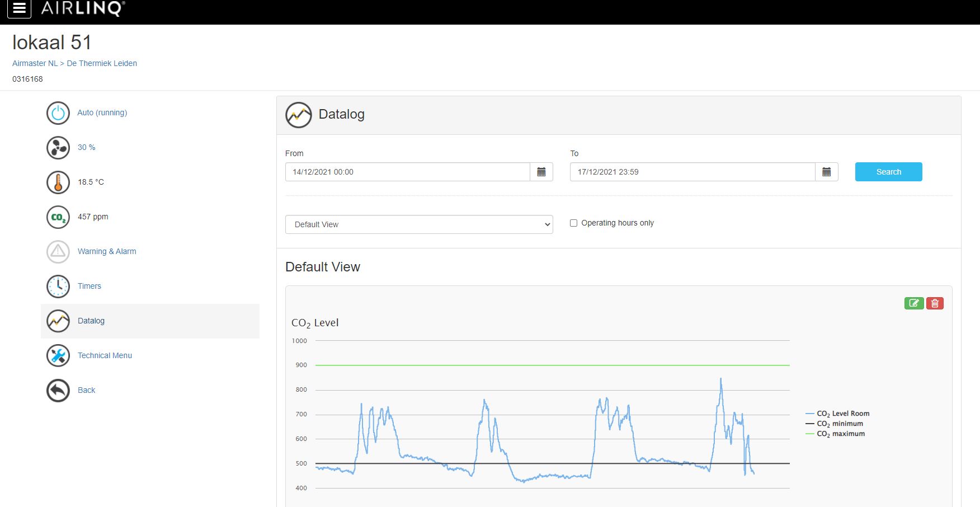Edit the CO2 Level chart

point(914,303)
